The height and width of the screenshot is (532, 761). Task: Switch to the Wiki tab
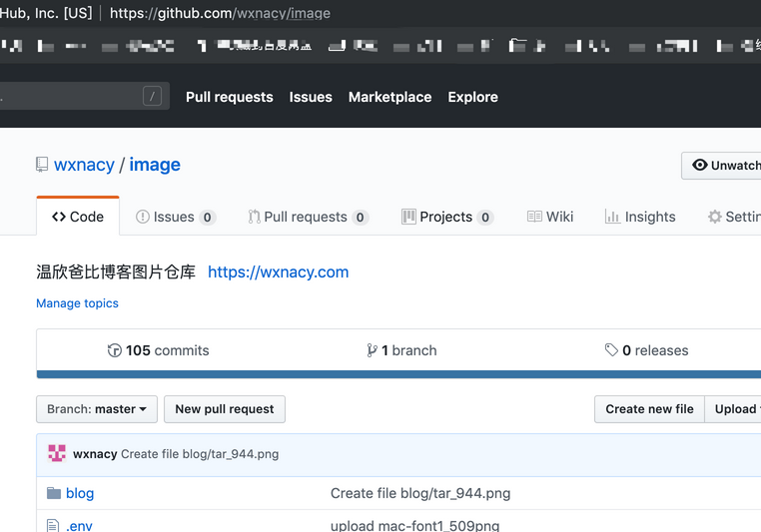(x=550, y=217)
